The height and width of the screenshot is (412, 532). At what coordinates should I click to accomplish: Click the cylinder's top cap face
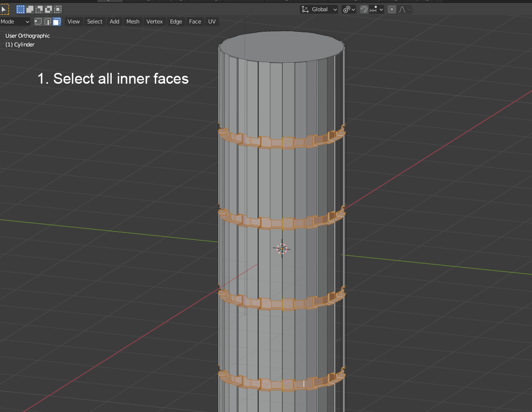click(x=282, y=47)
